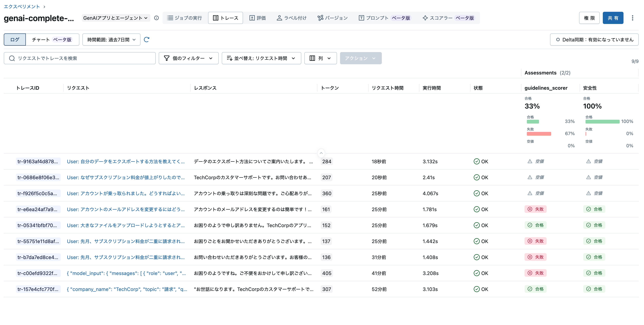The image size is (644, 325).
Task: Open the 評価 (evaluation) view
Action: pyautogui.click(x=258, y=18)
